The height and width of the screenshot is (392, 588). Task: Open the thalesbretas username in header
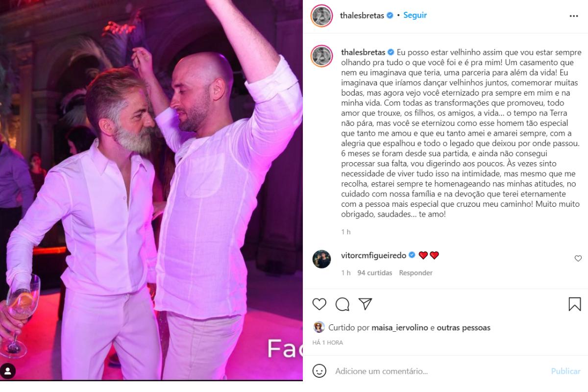(x=362, y=15)
